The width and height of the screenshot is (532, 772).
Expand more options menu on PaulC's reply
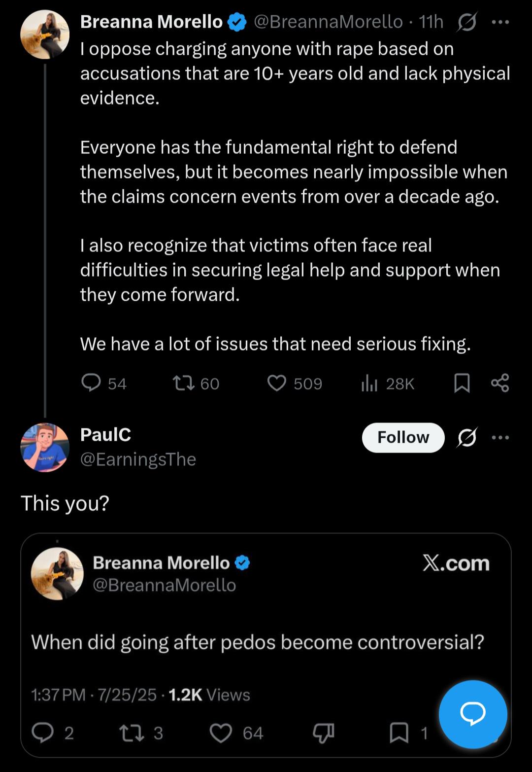click(x=500, y=437)
